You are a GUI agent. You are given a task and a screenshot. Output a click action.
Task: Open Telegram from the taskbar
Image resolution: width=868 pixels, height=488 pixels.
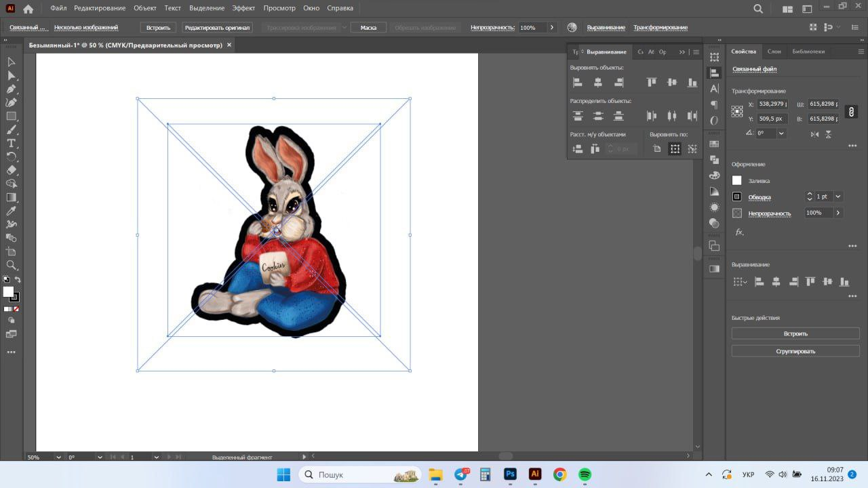pyautogui.click(x=461, y=474)
